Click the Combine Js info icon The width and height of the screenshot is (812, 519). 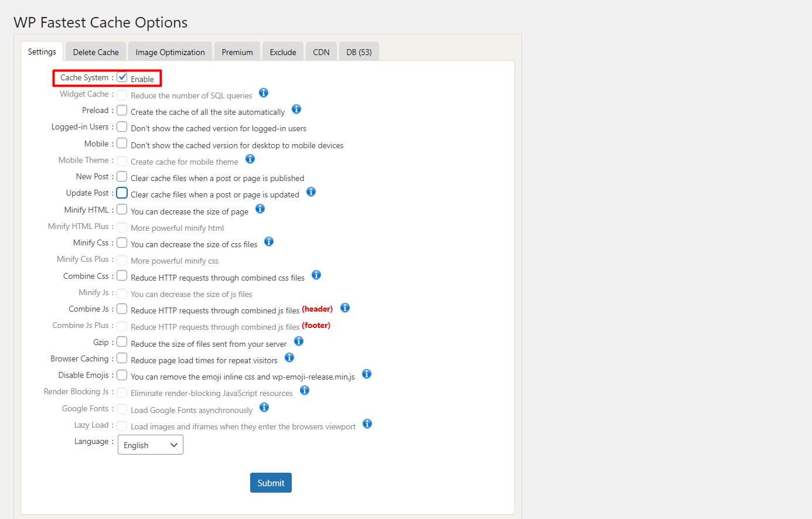point(345,307)
